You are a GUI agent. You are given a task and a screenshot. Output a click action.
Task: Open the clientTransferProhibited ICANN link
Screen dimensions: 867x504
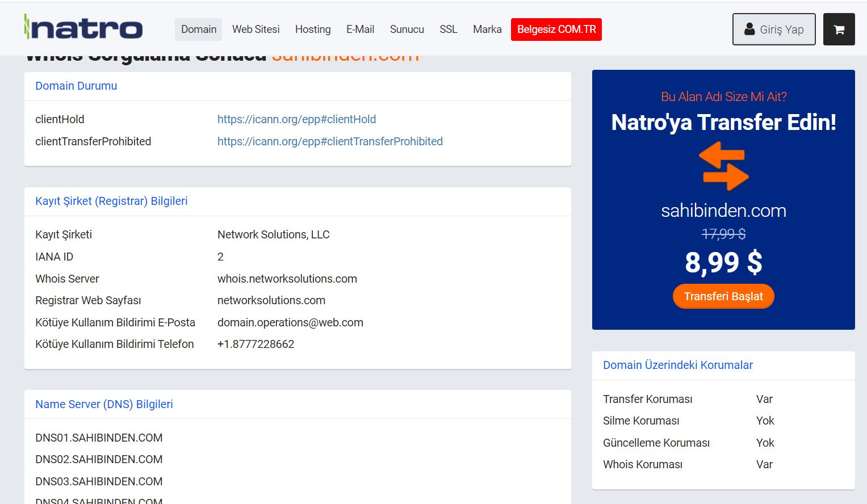(330, 141)
